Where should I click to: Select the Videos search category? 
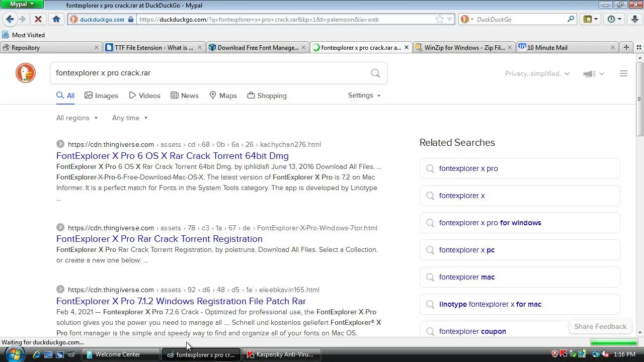click(144, 96)
